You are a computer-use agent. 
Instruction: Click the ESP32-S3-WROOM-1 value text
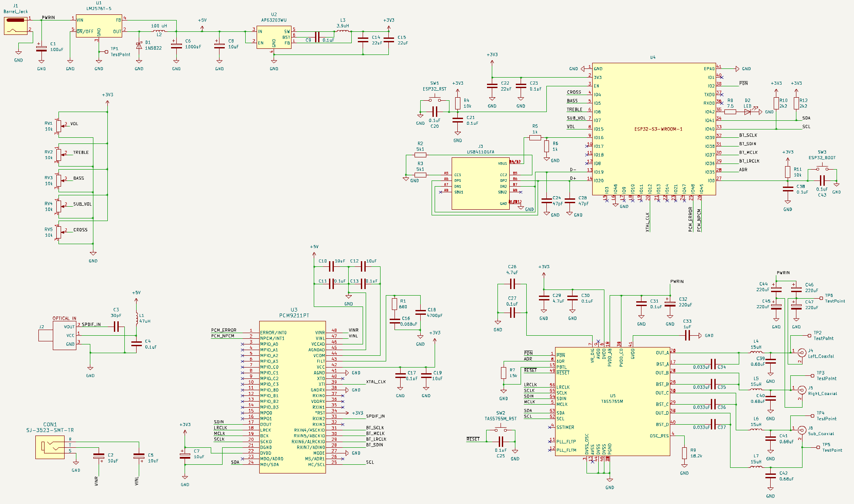pyautogui.click(x=658, y=129)
